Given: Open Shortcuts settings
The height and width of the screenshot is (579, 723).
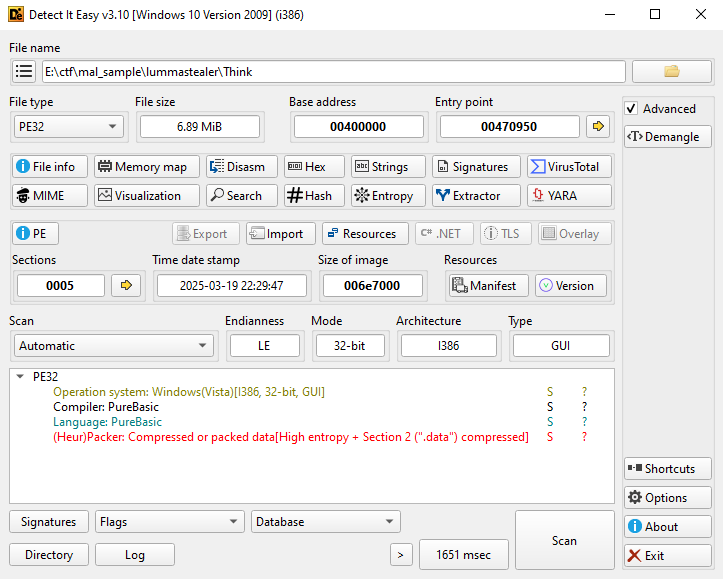Looking at the screenshot, I should tap(668, 468).
